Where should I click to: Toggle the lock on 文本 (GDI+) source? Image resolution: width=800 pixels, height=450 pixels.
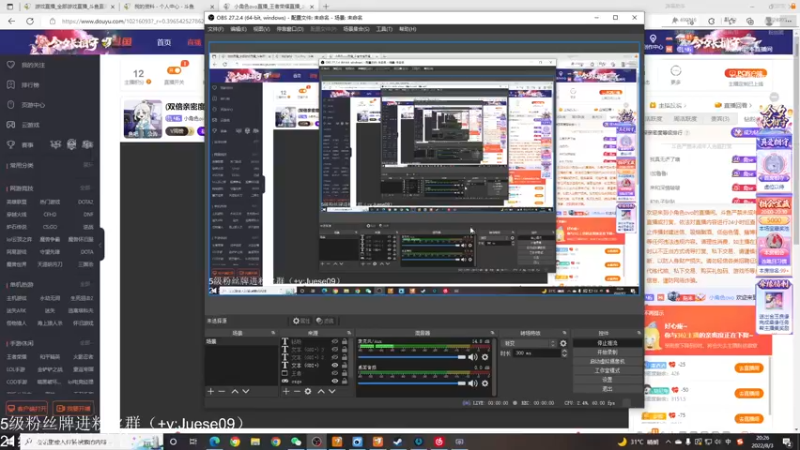click(x=344, y=365)
